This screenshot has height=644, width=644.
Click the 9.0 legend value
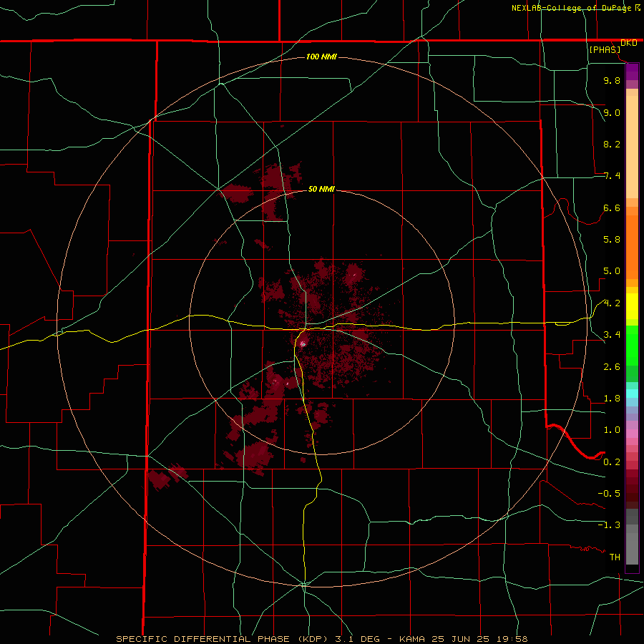coord(612,112)
